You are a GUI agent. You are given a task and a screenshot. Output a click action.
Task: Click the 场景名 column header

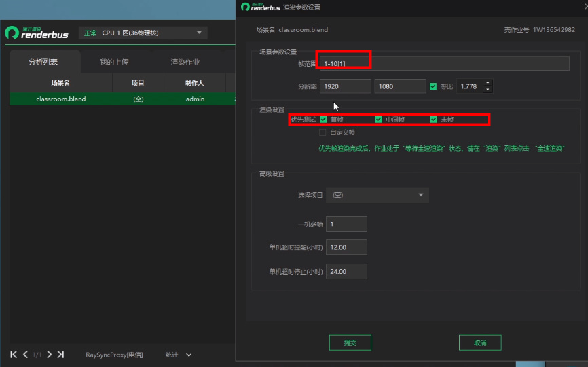click(x=60, y=83)
